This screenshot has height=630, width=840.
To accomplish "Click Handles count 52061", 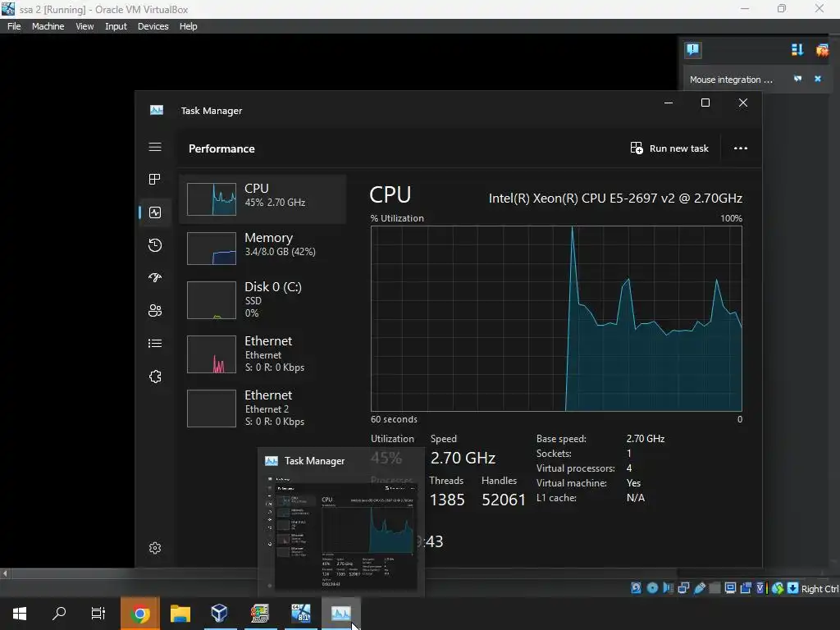I will [x=504, y=500].
